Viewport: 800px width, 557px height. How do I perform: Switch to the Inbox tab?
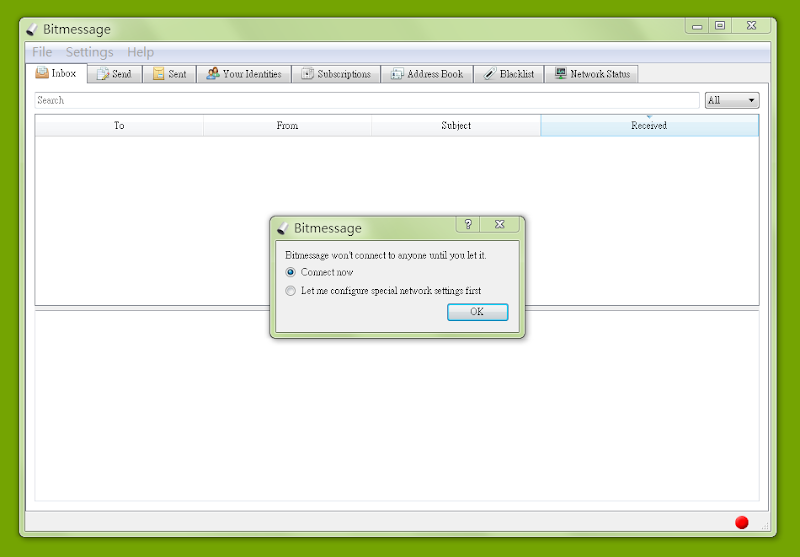tap(56, 73)
